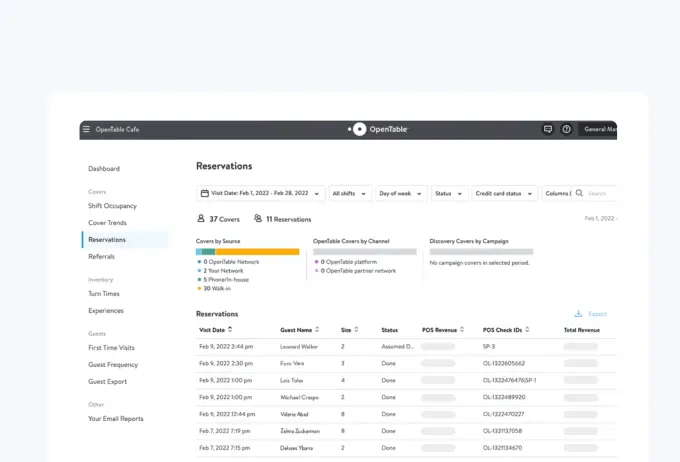Go to Dashboard in sidebar
This screenshot has height=462, width=680.
click(104, 169)
